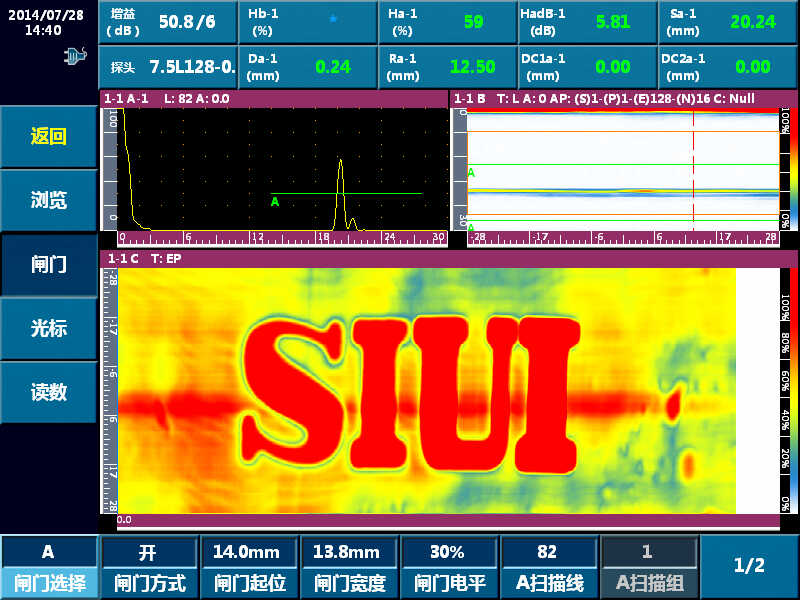This screenshot has width=800, height=600.
Task: Click the disabled A扫描组 field
Action: [x=647, y=566]
